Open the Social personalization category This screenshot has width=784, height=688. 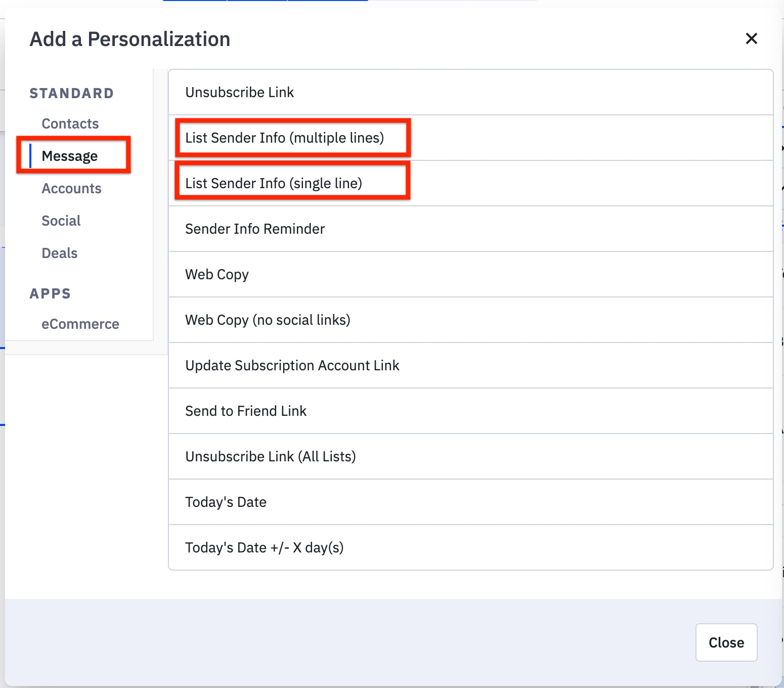tap(61, 221)
